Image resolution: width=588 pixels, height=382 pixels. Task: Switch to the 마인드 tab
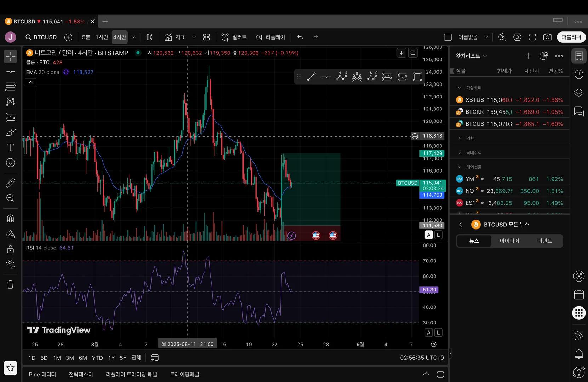[x=544, y=241]
